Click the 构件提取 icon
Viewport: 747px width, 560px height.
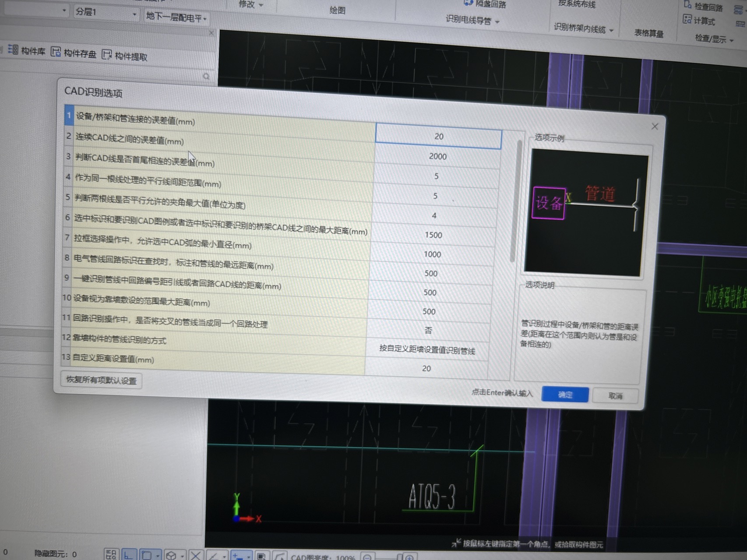107,55
